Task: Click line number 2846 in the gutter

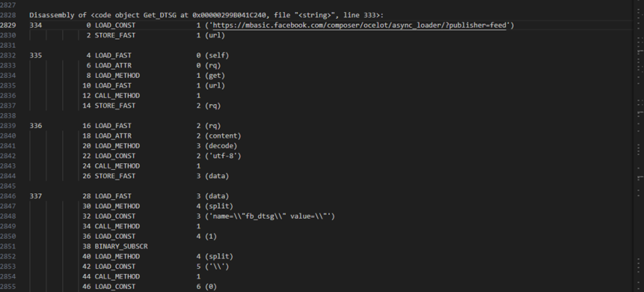Action: pyautogui.click(x=9, y=196)
